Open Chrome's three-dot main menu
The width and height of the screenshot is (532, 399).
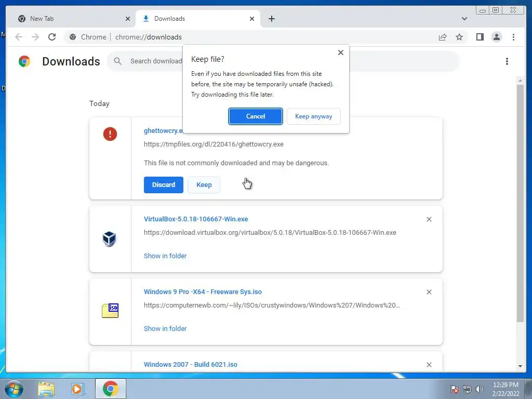coord(513,37)
